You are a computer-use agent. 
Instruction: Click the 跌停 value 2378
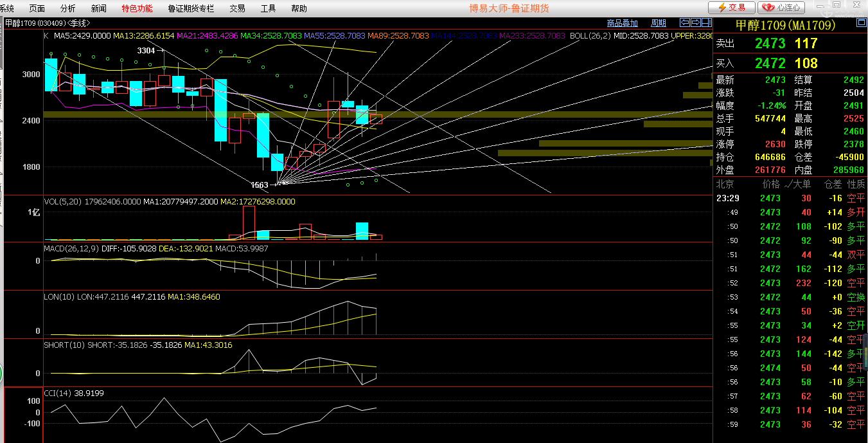[x=853, y=144]
